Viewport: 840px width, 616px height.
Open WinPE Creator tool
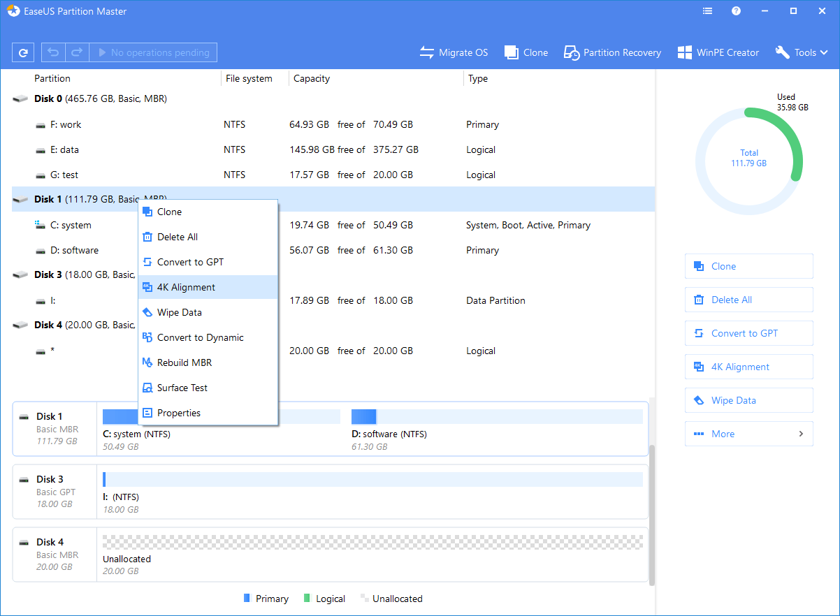click(718, 52)
